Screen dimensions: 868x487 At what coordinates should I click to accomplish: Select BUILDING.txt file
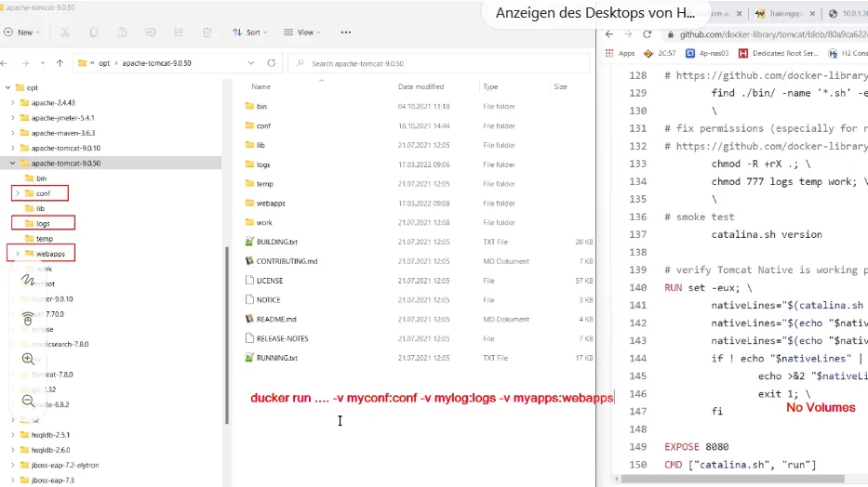pyautogui.click(x=277, y=242)
